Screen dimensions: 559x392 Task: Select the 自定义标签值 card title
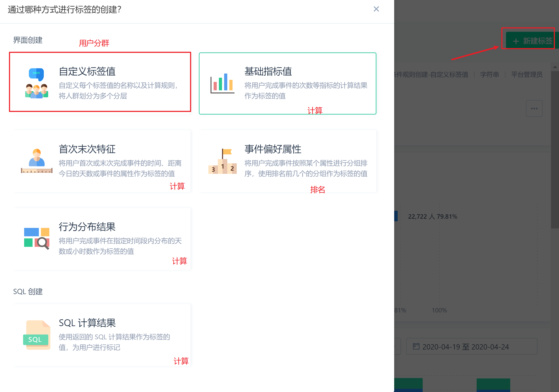[x=87, y=71]
